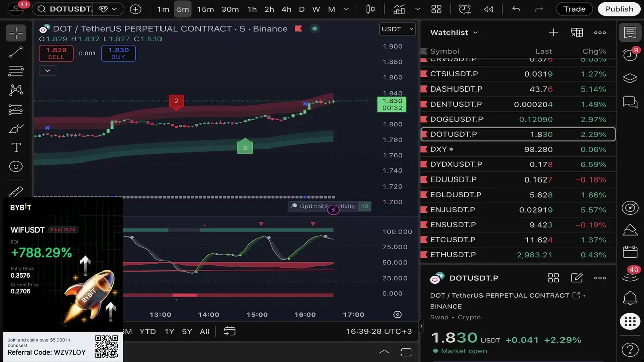Image resolution: width=644 pixels, height=362 pixels.
Task: Open the Watchlist name dropdown
Action: [454, 32]
